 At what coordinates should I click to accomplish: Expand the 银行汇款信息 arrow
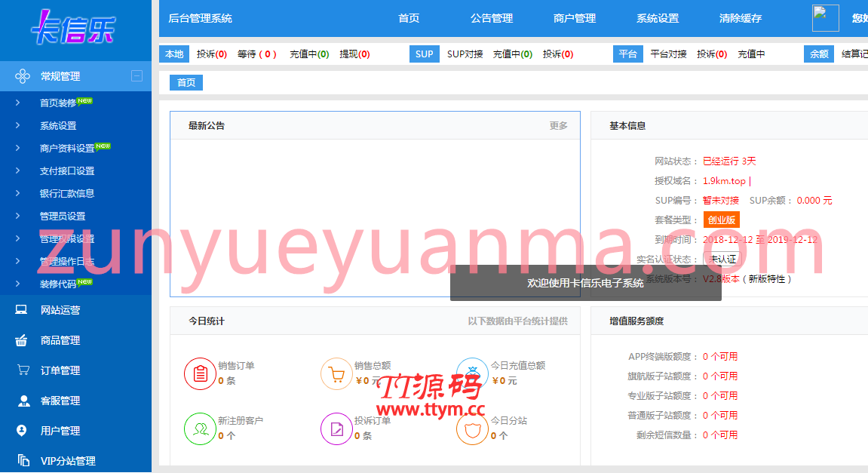tap(17, 193)
